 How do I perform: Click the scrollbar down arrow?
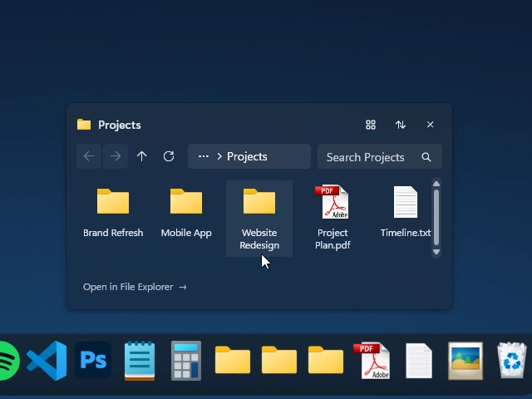pyautogui.click(x=436, y=252)
